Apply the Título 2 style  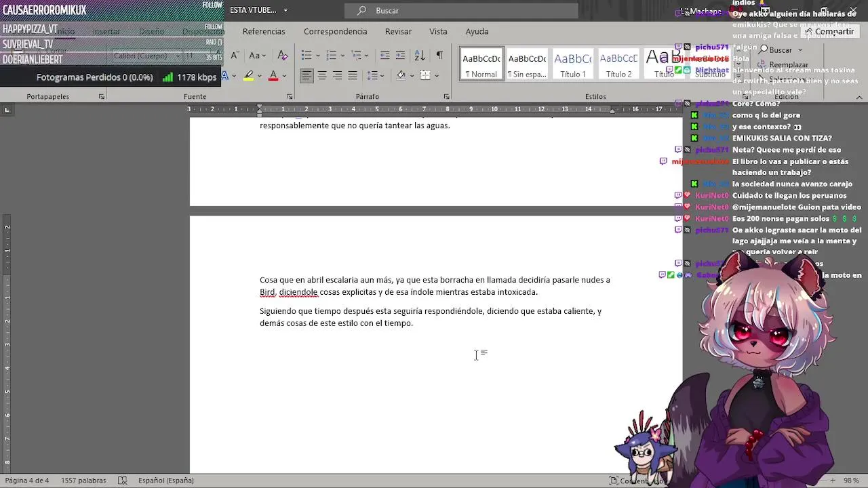[x=618, y=64]
